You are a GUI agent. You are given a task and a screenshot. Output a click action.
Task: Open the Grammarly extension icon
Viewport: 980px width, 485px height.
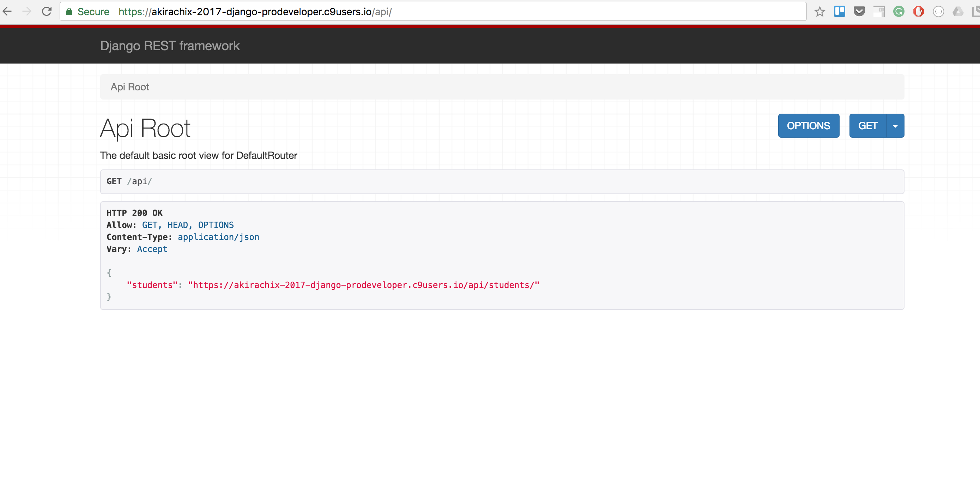(899, 11)
